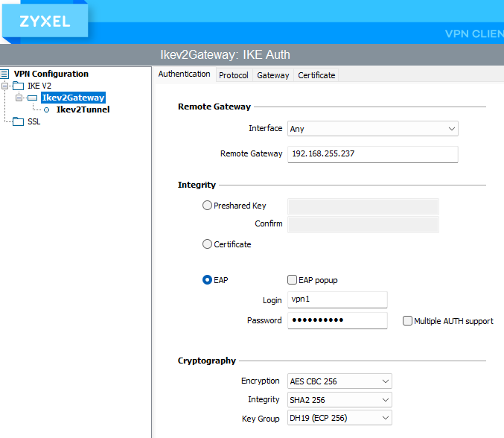This screenshot has height=438, width=504.
Task: Click the Remote Gateway section heading
Action: (214, 107)
